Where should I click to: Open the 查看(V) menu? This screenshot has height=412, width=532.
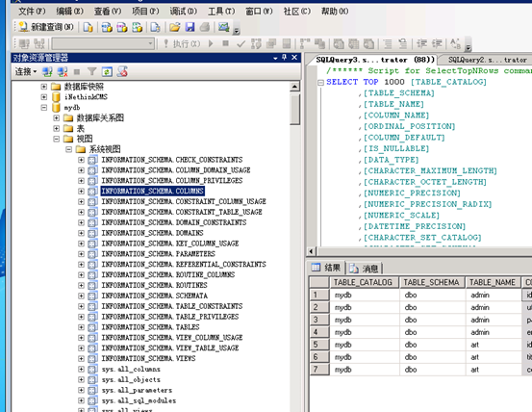click(108, 12)
